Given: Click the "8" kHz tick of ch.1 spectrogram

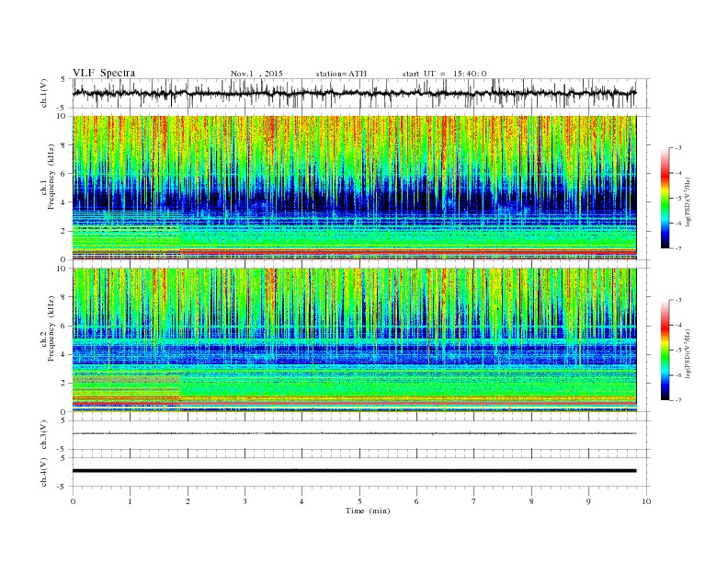Looking at the screenshot, I should [63, 145].
